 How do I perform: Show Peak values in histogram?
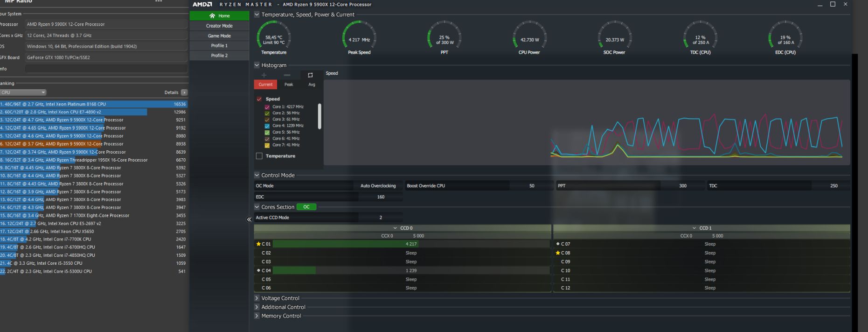point(289,85)
